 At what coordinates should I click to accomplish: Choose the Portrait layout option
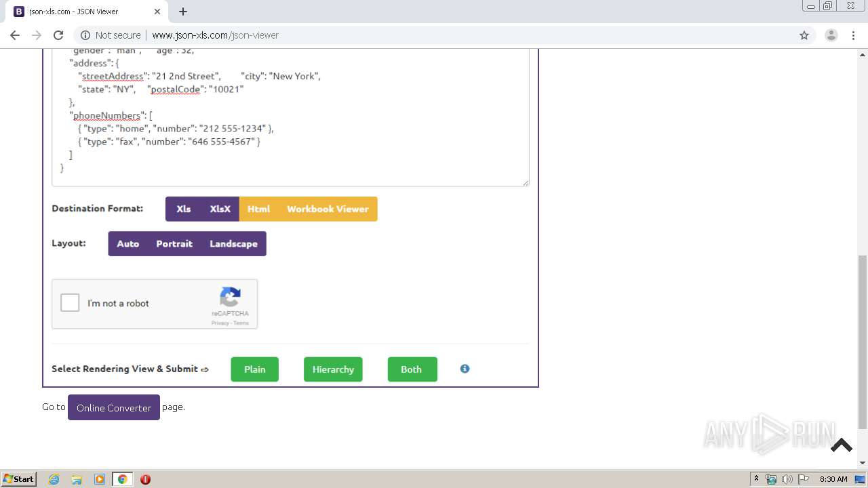pos(174,243)
